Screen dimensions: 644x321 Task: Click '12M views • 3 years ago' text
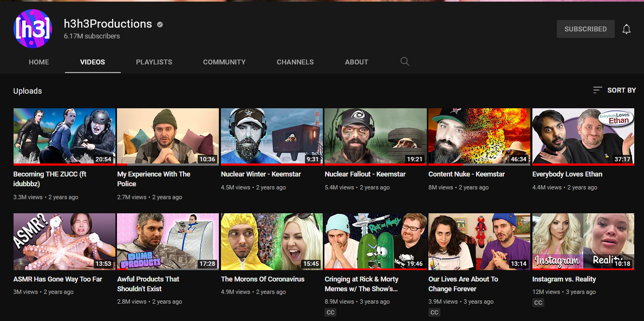tap(564, 292)
